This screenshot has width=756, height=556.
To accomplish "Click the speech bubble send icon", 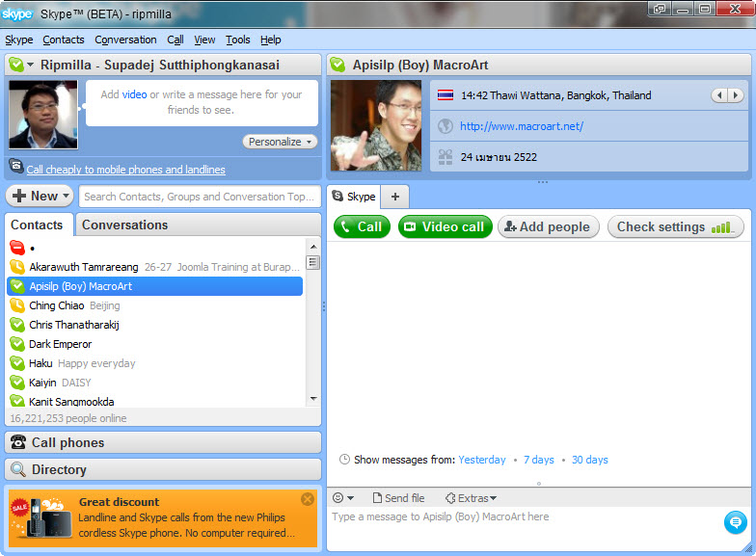I will 736,522.
